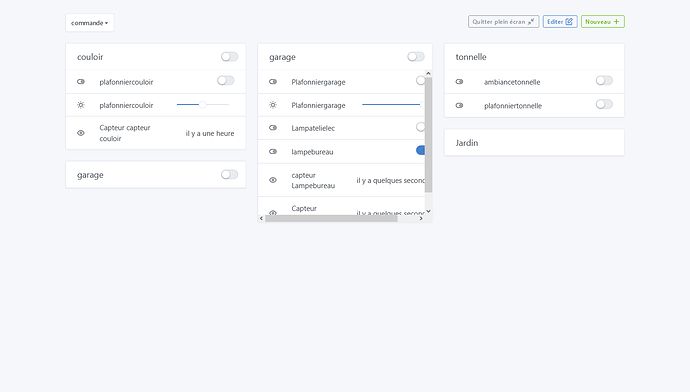Open the commande dropdown menu
Screen dimensions: 690x392
tap(90, 23)
